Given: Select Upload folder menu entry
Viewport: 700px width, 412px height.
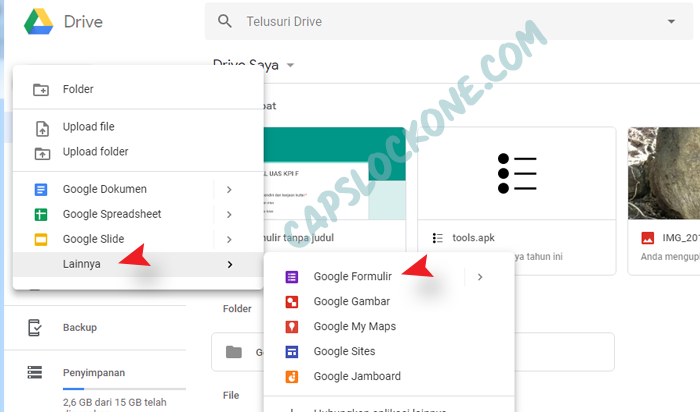Looking at the screenshot, I should pyautogui.click(x=138, y=152).
